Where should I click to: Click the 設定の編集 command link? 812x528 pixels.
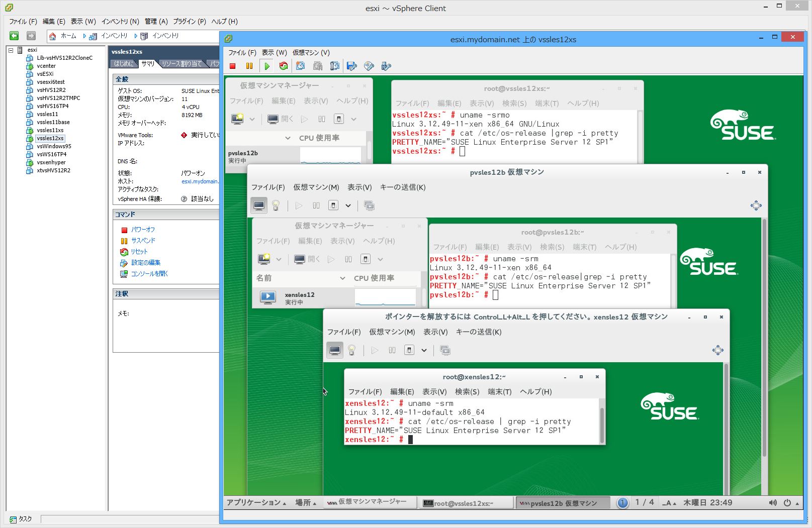(x=146, y=263)
